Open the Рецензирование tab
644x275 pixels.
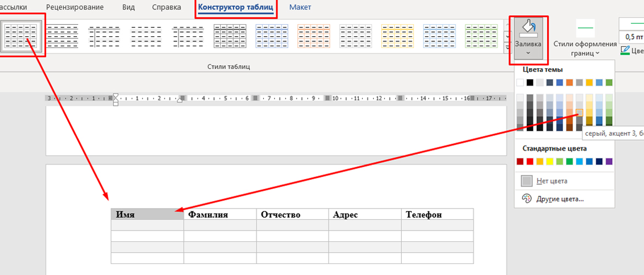tap(75, 8)
